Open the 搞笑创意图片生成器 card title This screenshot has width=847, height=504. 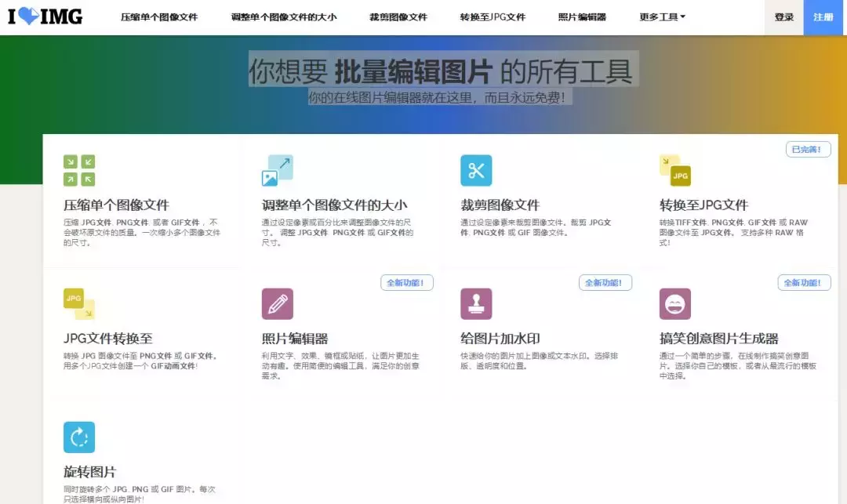tap(718, 339)
